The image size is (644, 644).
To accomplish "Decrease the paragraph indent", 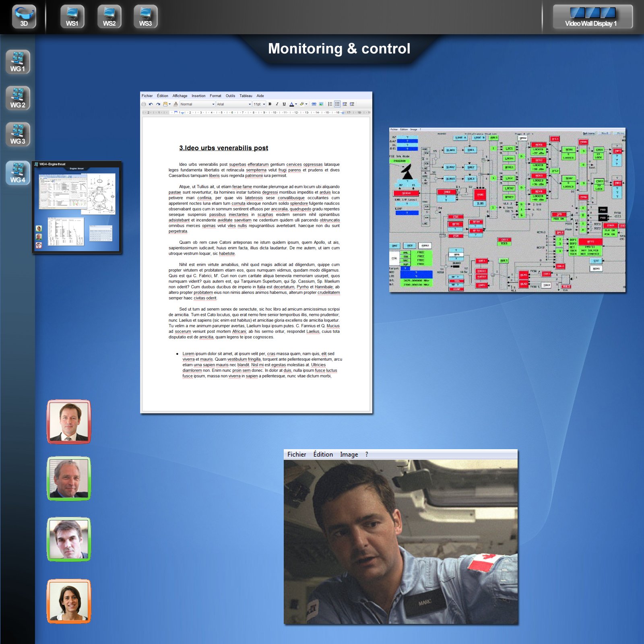I will [x=345, y=104].
